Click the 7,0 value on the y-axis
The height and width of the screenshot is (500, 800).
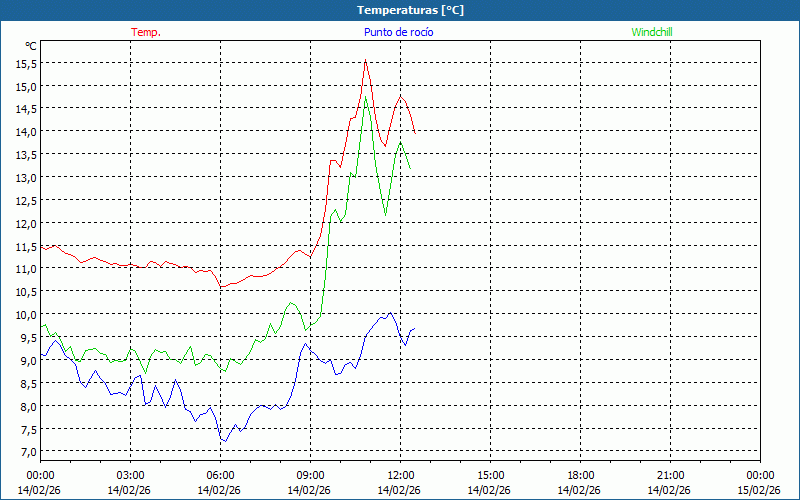pos(26,452)
